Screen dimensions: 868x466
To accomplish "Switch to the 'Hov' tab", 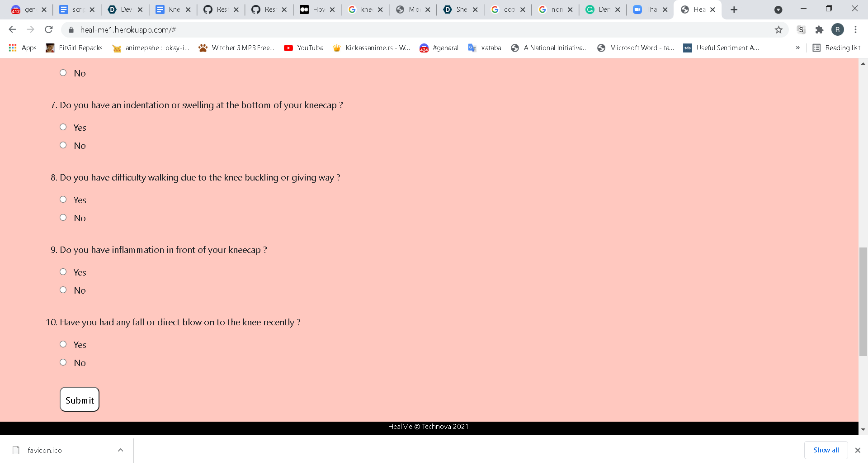I will (317, 10).
